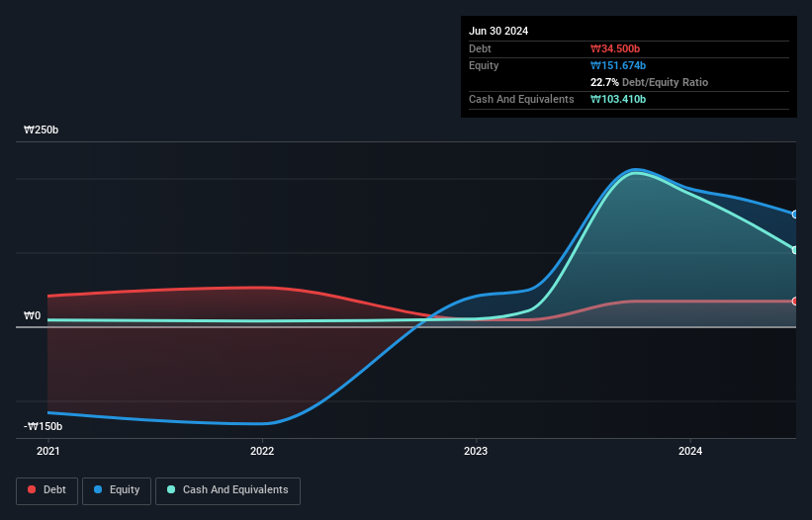Click the blue Equity legend dot

pos(98,489)
